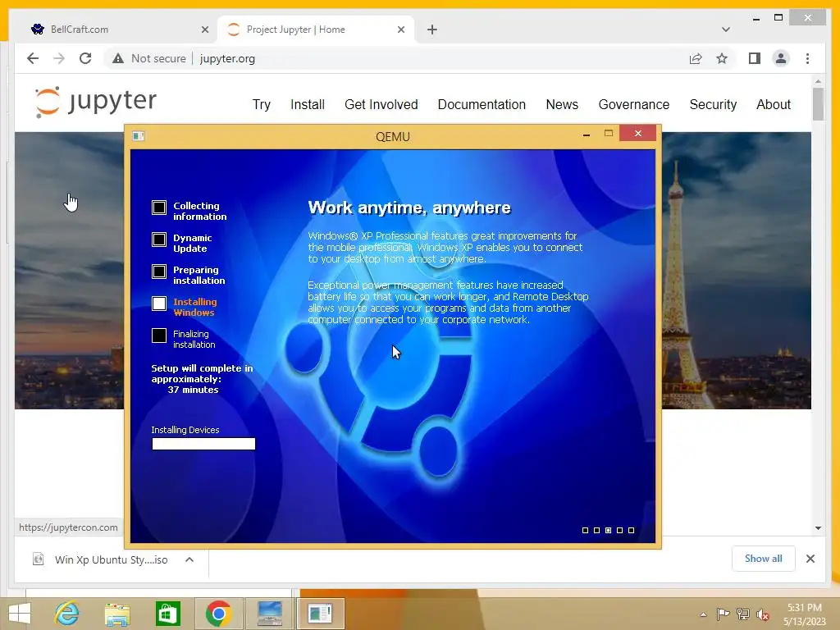Image resolution: width=840 pixels, height=630 pixels.
Task: Switch to Chrome in taskbar
Action: [218, 614]
